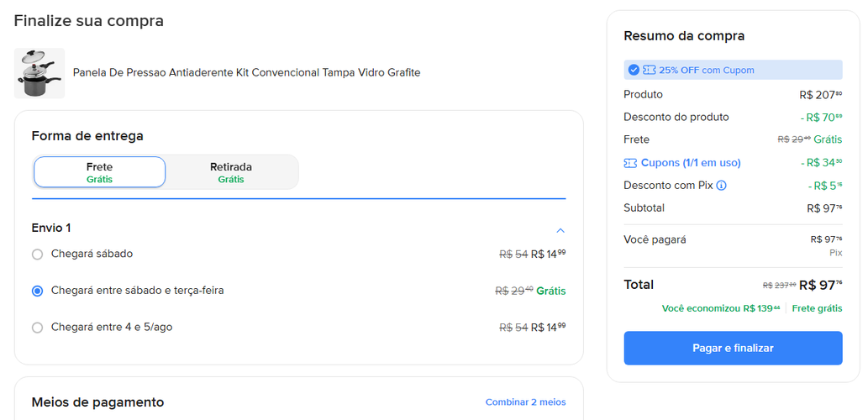
Task: Click the product title Panela De Pressao
Action: tap(246, 72)
